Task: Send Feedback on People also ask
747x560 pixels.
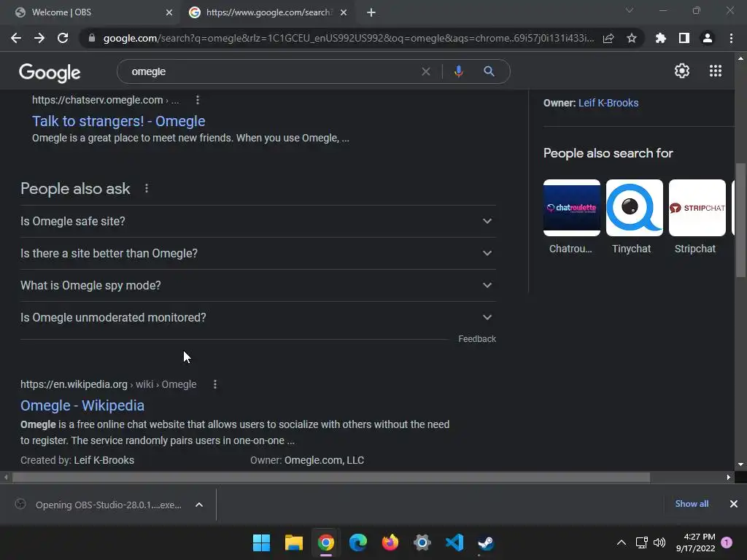Action: tap(477, 339)
